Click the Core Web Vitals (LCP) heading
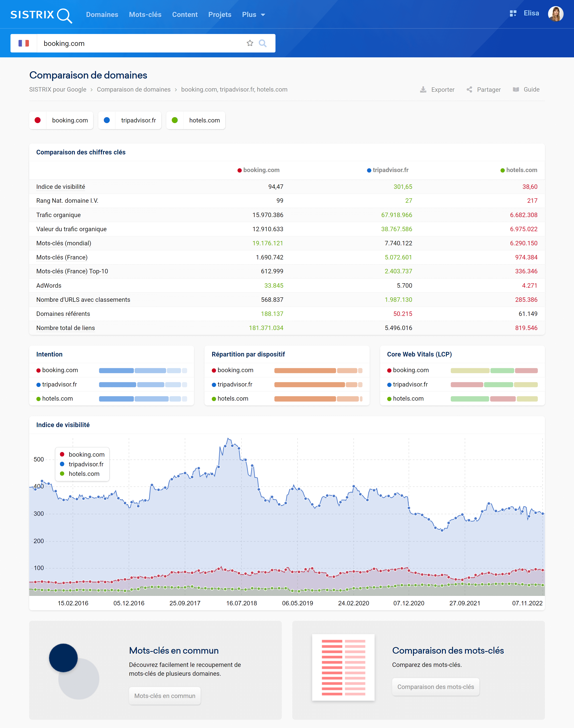Image resolution: width=574 pixels, height=728 pixels. pos(419,354)
